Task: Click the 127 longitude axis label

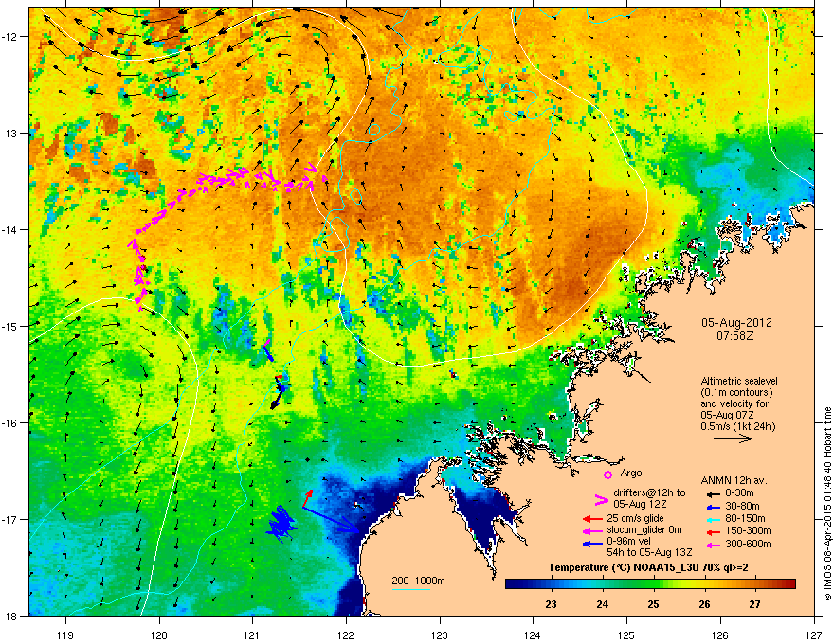Action: [x=814, y=635]
